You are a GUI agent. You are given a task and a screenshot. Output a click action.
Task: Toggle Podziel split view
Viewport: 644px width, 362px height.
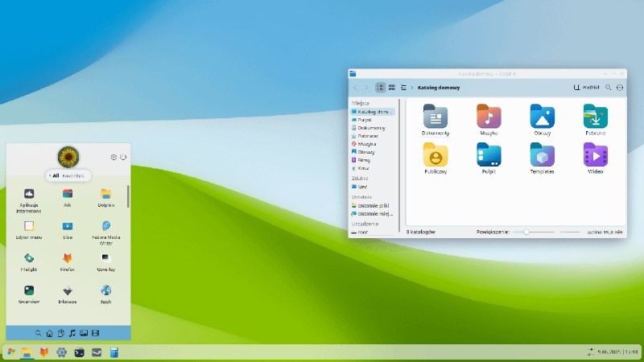[x=586, y=88]
